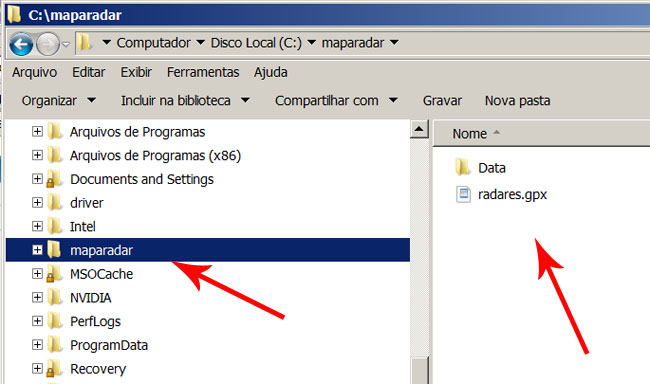Open Incluir na biblioteca dropdown

[x=185, y=101]
